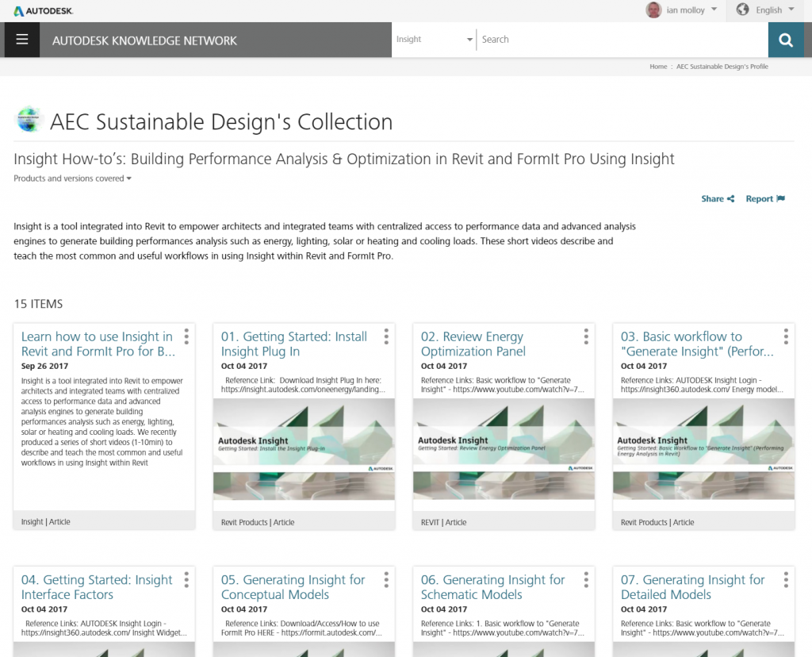Click the Install Insight Plug-in video thumbnail
Image resolution: width=812 pixels, height=657 pixels.
click(304, 449)
